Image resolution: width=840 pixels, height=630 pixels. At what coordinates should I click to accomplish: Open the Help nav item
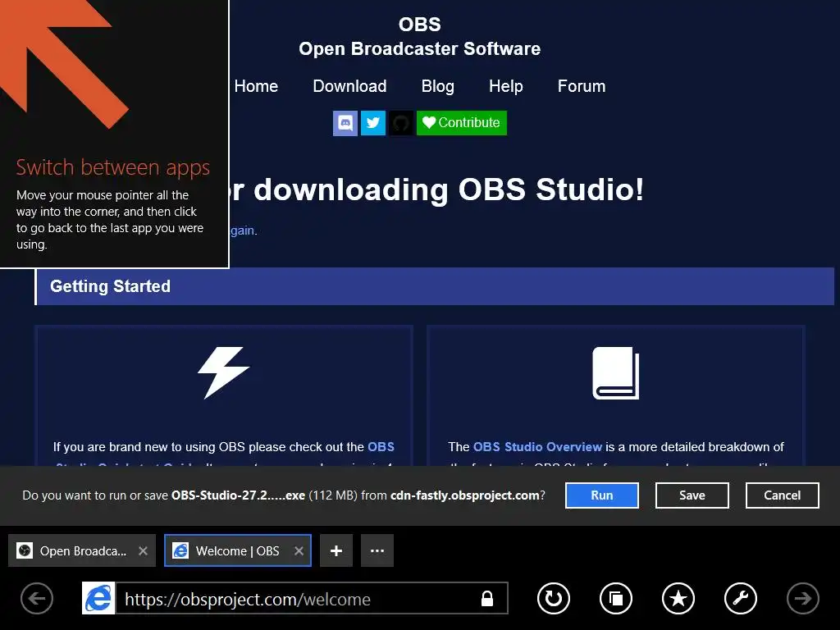point(505,86)
